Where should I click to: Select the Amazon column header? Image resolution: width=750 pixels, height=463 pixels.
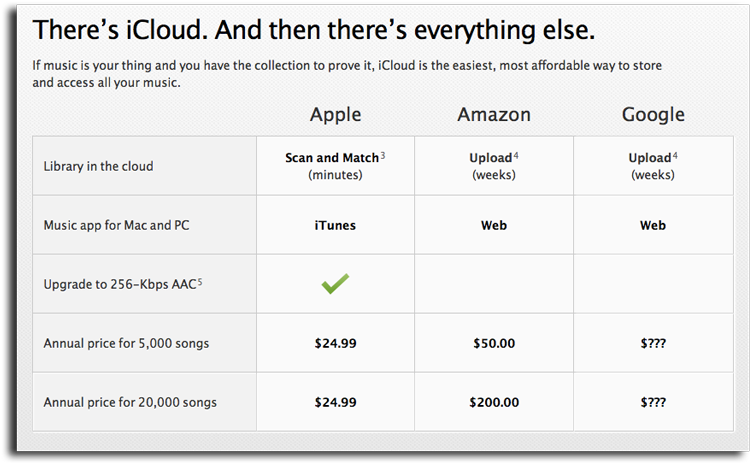[494, 115]
